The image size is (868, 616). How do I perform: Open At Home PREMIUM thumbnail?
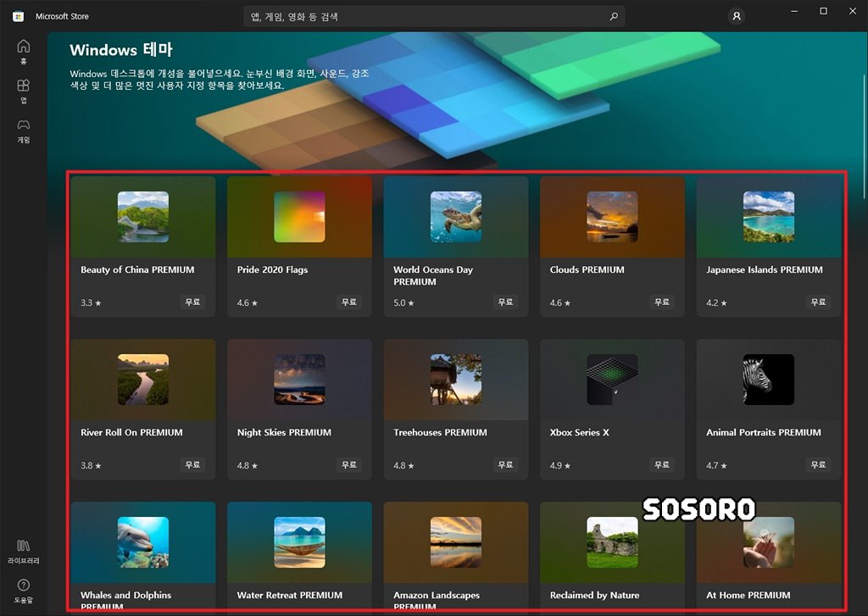(768, 541)
